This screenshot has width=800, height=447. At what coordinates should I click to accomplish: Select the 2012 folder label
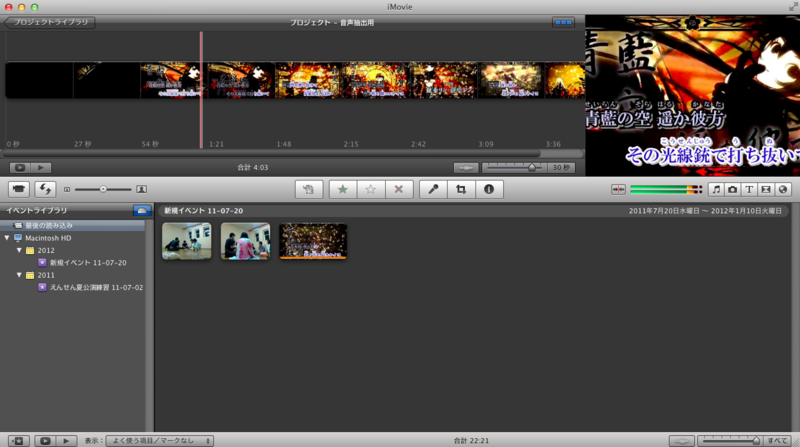[46, 250]
